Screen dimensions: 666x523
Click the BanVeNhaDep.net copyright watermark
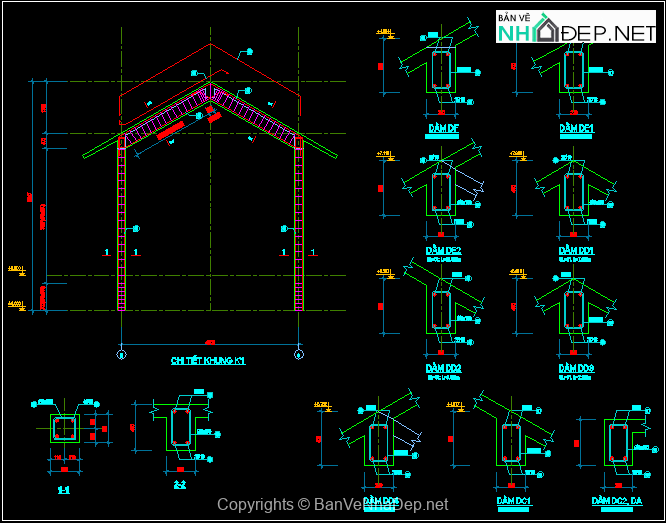coord(333,506)
